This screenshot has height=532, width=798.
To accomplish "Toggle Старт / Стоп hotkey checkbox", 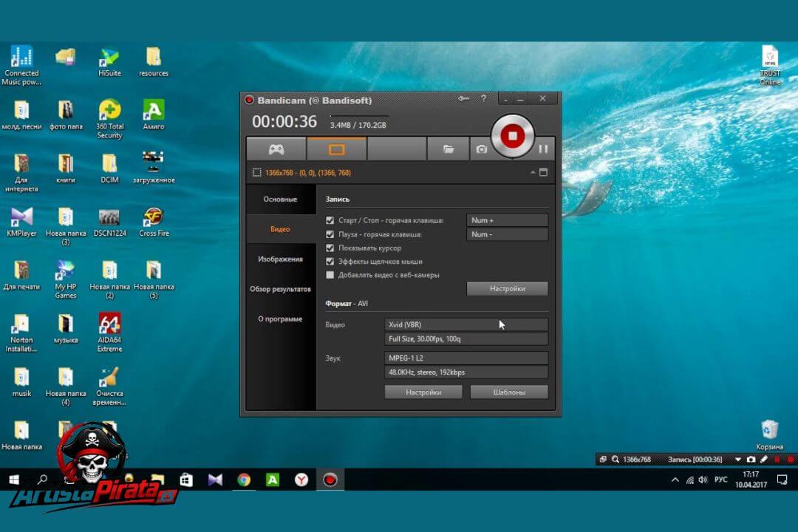I will coord(330,220).
